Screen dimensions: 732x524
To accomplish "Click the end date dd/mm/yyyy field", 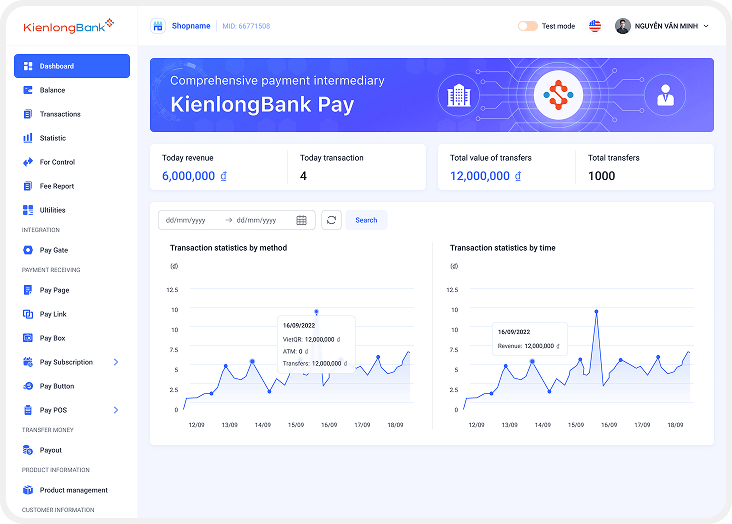I will tap(256, 220).
